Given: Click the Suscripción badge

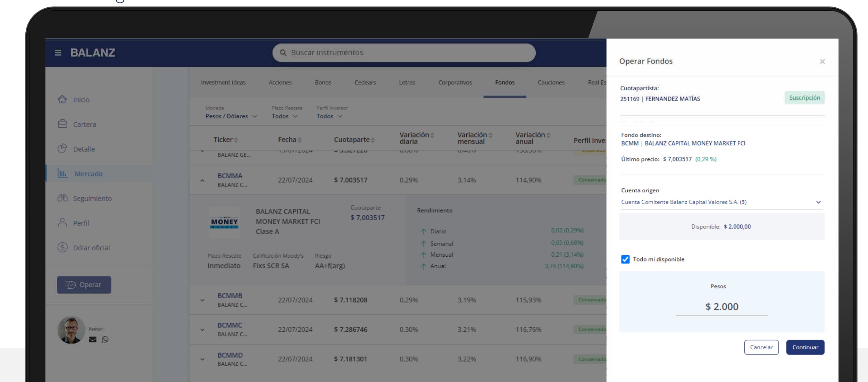Looking at the screenshot, I should 804,98.
